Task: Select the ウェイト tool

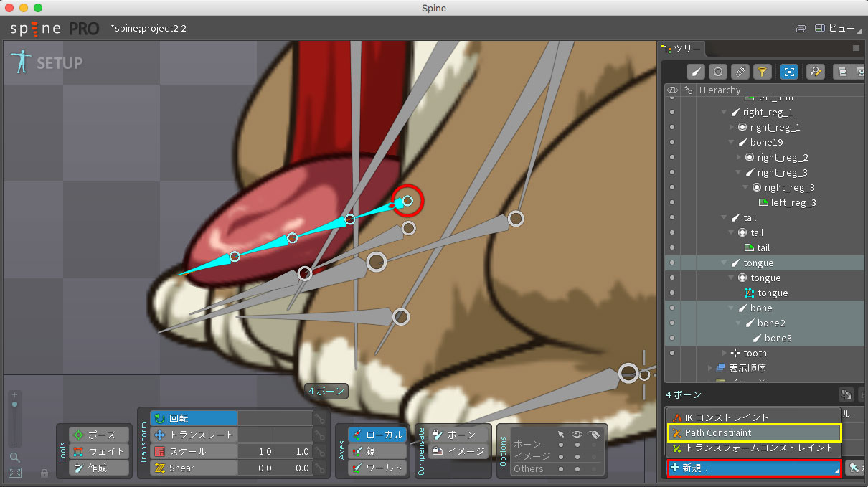Action: (99, 451)
